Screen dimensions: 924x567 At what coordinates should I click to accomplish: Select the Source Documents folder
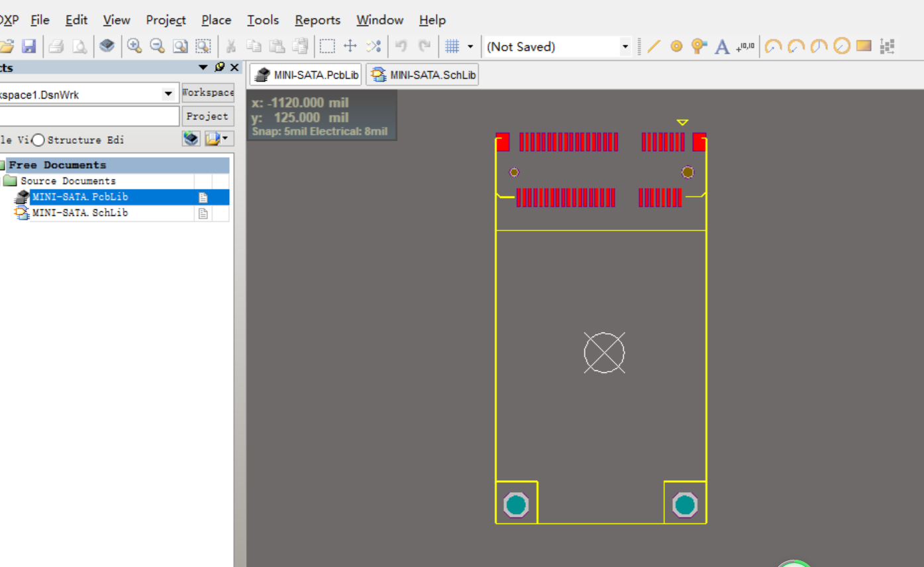click(68, 181)
